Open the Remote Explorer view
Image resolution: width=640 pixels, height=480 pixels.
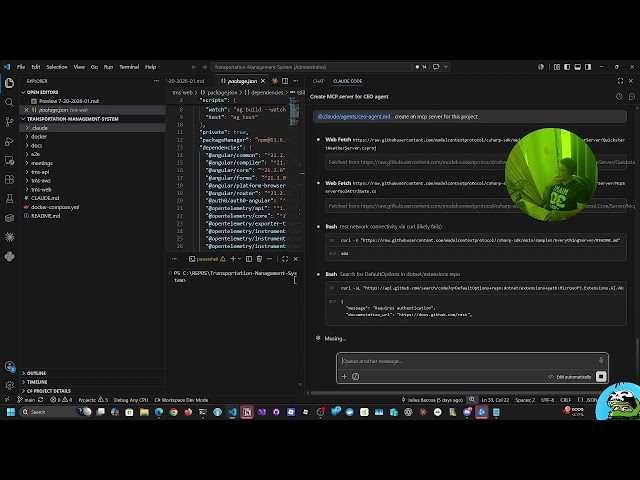coord(9,160)
